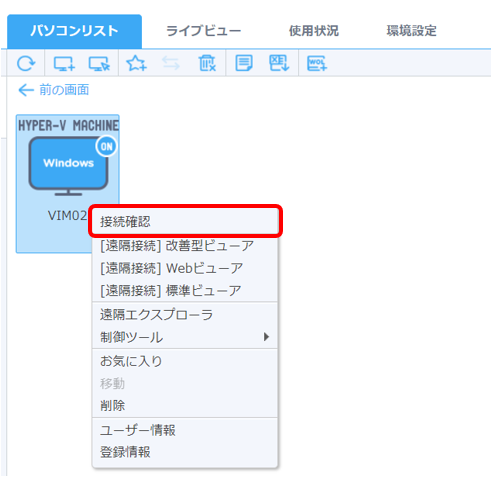This screenshot has height=480, width=503.
Task: Click the note document icon
Action: 244,63
